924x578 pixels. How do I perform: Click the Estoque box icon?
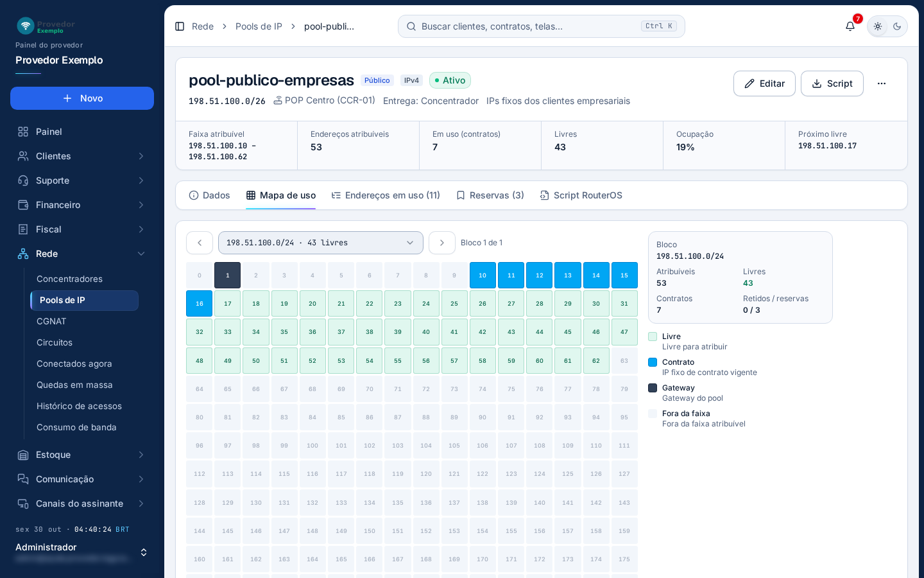pyautogui.click(x=23, y=455)
